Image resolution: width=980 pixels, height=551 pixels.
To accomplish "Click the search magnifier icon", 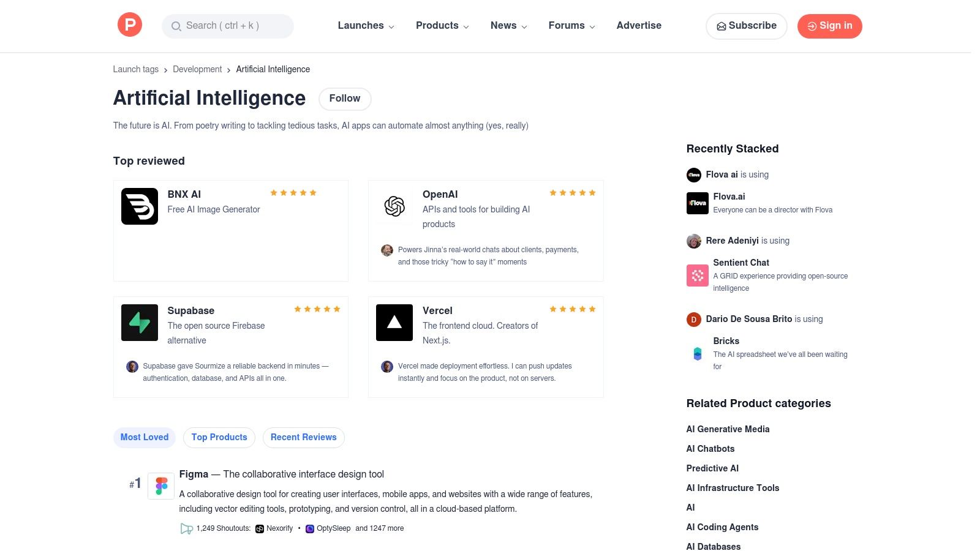I will click(176, 26).
